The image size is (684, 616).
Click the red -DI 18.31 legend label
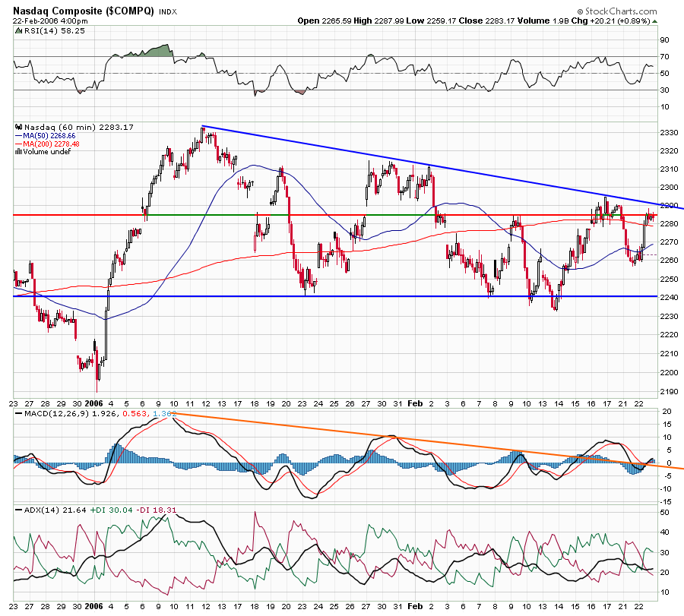click(156, 510)
